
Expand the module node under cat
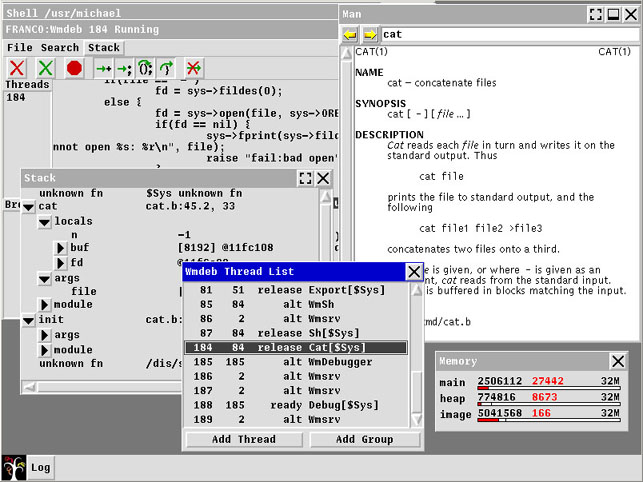click(x=44, y=304)
